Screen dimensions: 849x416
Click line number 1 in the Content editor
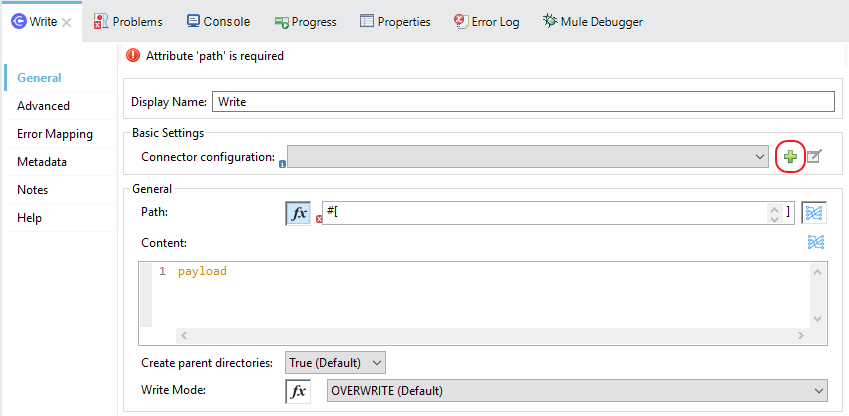(x=162, y=271)
